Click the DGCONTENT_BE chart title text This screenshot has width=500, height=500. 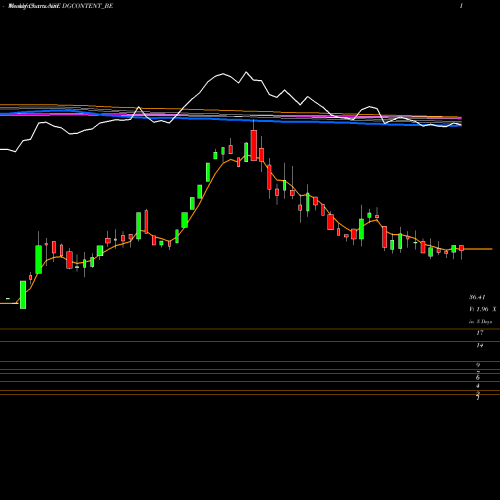click(87, 6)
